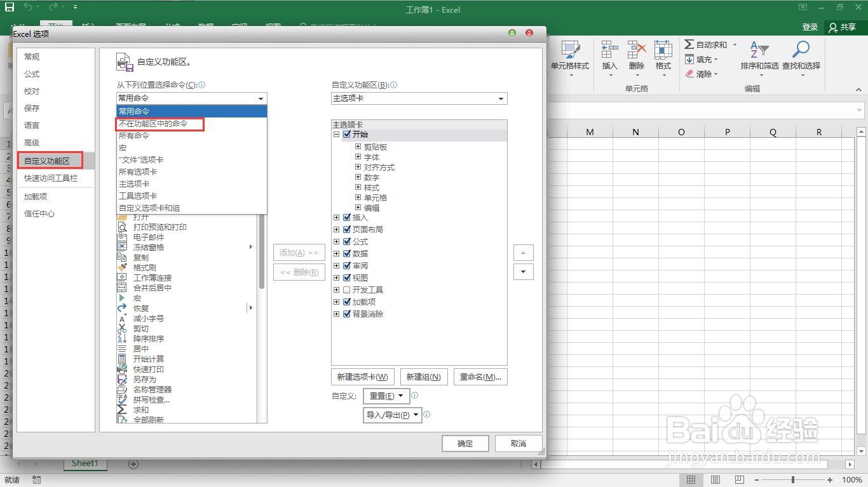This screenshot has width=868, height=487.
Task: Click the zoom out minus button
Action: click(x=757, y=480)
